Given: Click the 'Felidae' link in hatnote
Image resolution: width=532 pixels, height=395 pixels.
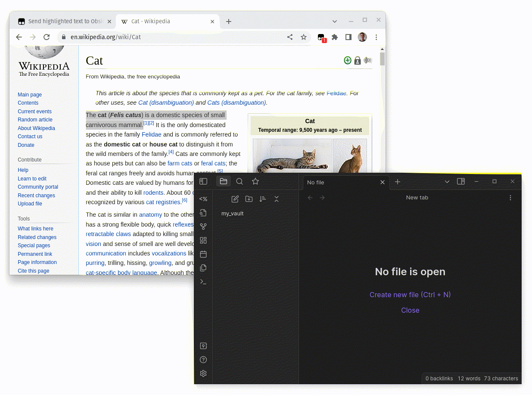Looking at the screenshot, I should (336, 93).
